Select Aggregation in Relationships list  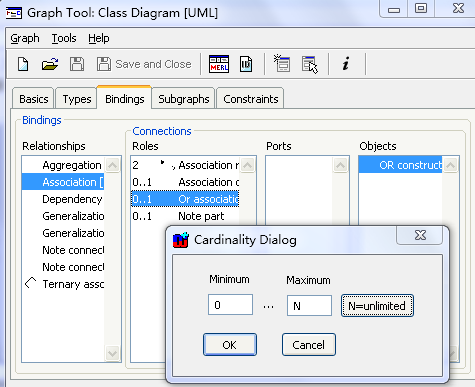click(63, 165)
